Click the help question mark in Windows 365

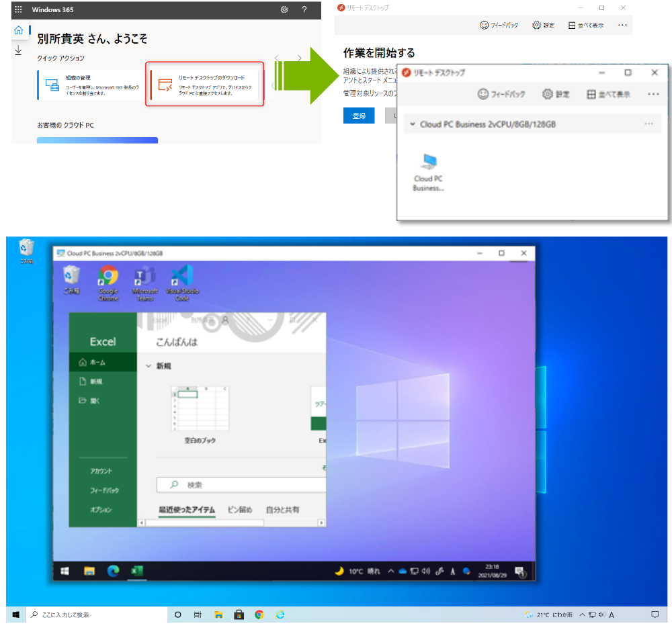304,9
